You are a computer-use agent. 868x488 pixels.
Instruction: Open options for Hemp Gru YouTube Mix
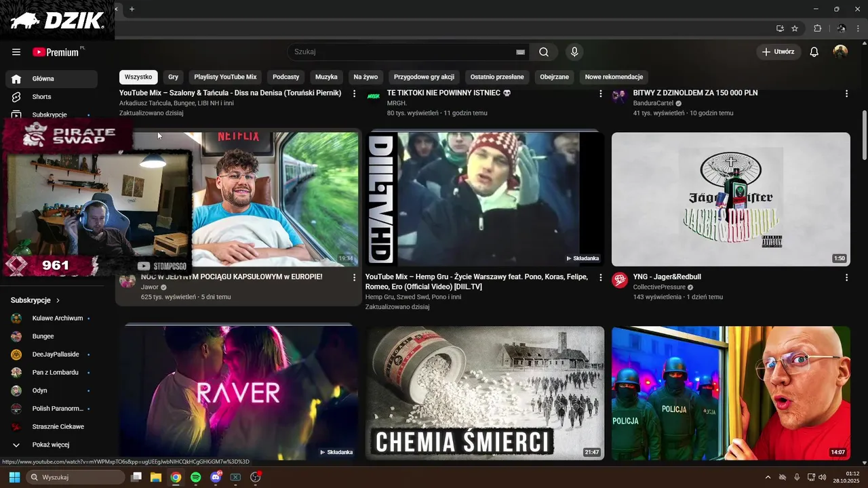click(600, 277)
